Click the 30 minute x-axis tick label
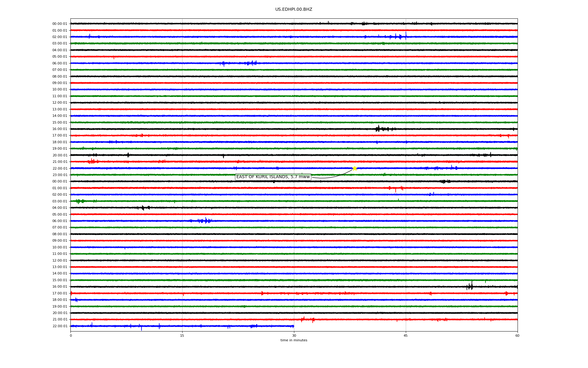Image resolution: width=588 pixels, height=368 pixels. (x=294, y=335)
